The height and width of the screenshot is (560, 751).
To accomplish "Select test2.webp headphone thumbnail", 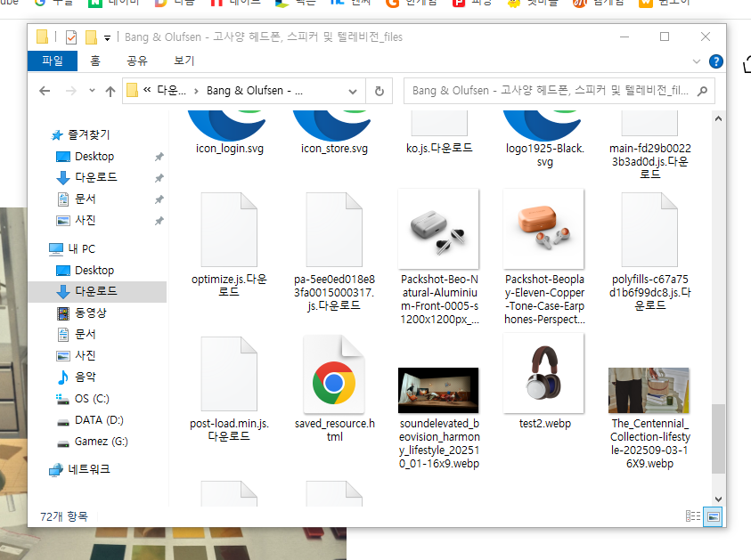I will point(543,373).
